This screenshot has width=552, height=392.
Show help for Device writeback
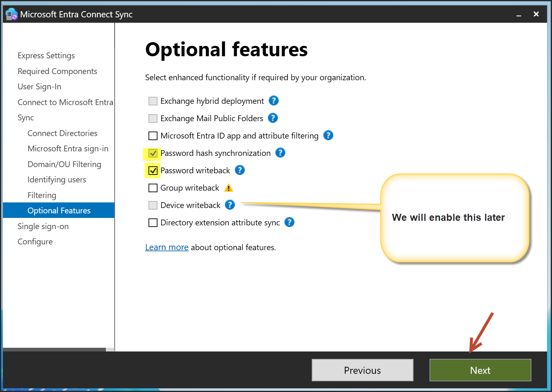pyautogui.click(x=230, y=205)
